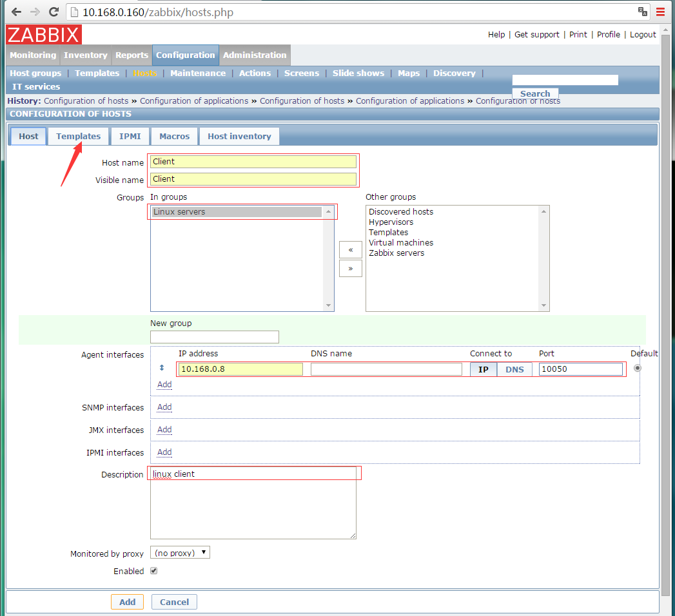Image resolution: width=675 pixels, height=616 pixels.
Task: Select IP in Connect to toggle
Action: 484,369
